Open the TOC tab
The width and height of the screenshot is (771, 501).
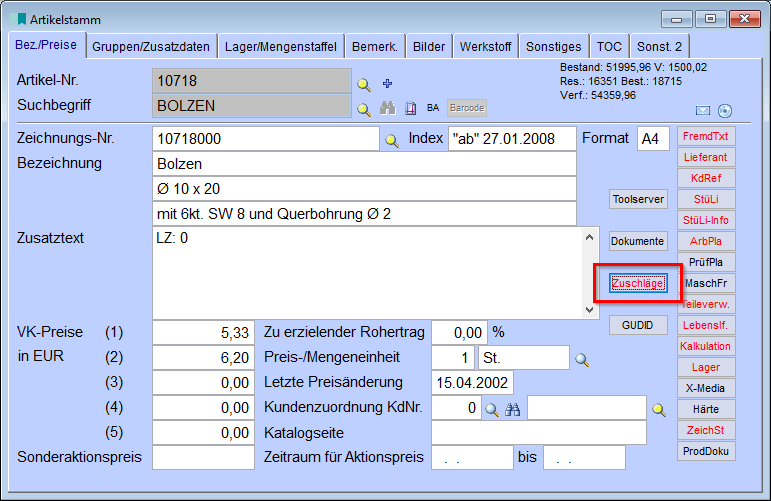coord(609,47)
